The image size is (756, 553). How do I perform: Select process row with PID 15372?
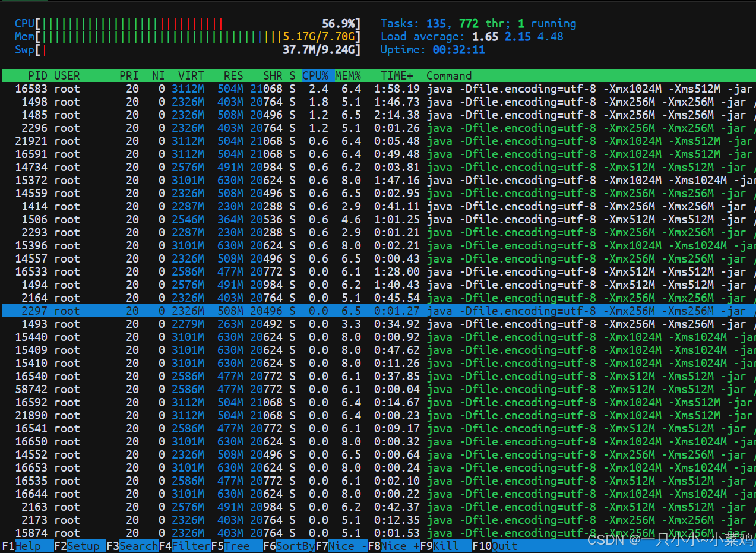[378, 181]
